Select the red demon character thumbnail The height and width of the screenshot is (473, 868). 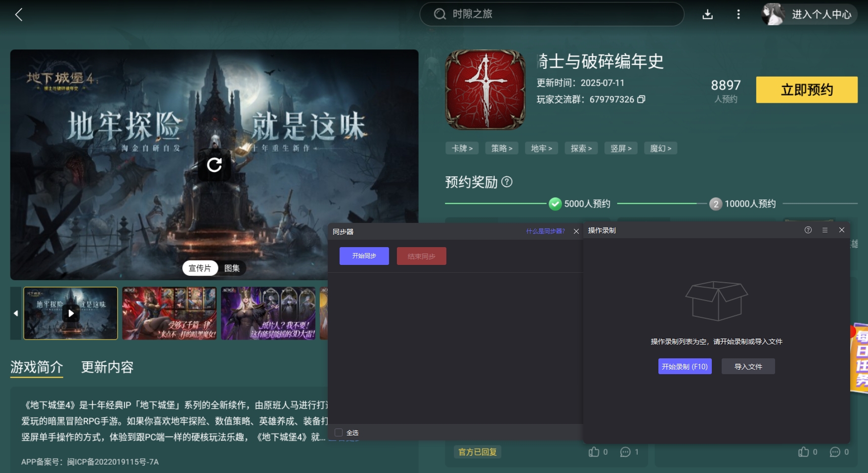pyautogui.click(x=170, y=313)
